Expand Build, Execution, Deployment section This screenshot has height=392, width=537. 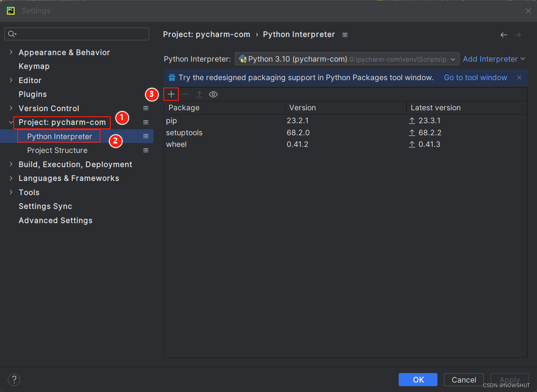point(11,164)
